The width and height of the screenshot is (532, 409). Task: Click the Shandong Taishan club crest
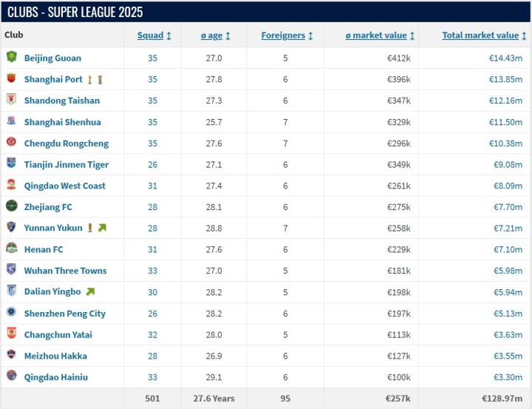(x=12, y=99)
